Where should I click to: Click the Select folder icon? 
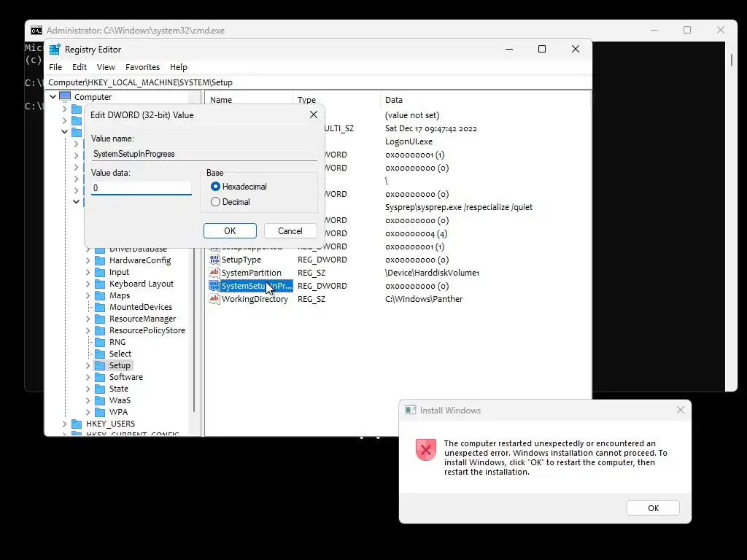[100, 354]
